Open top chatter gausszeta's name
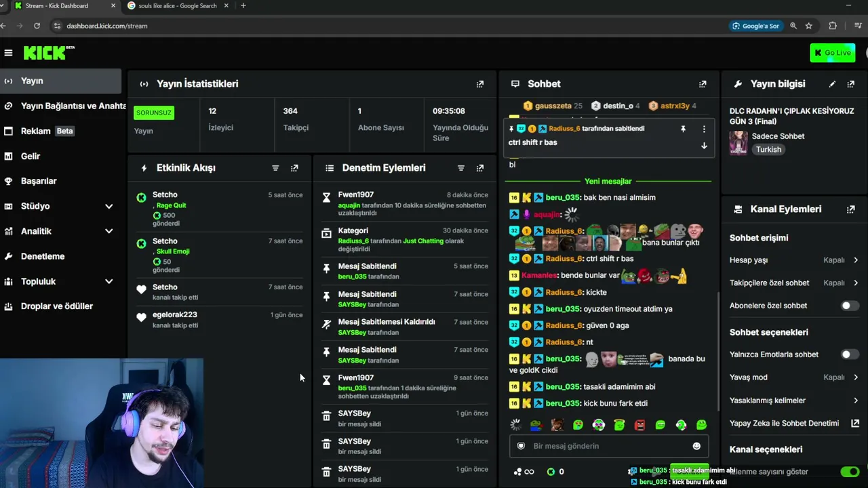This screenshot has width=868, height=488. [553, 106]
